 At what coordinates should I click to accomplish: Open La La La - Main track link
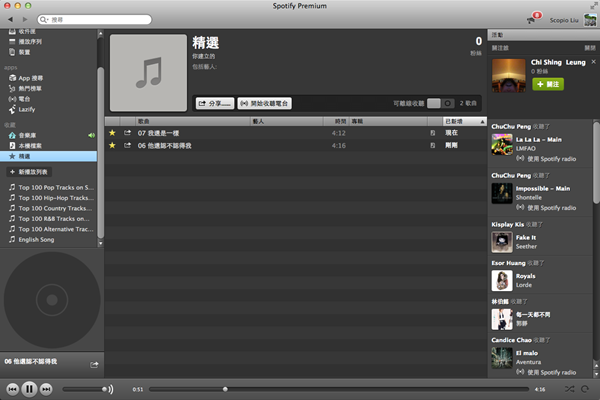tap(539, 140)
